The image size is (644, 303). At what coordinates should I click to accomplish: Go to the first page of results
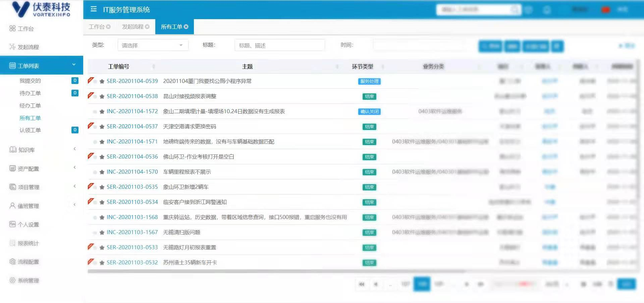[x=362, y=284]
